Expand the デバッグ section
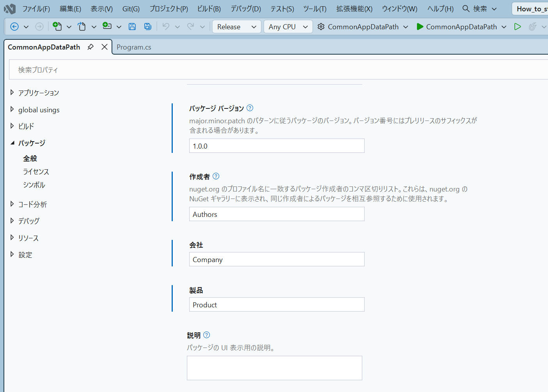 click(12, 221)
